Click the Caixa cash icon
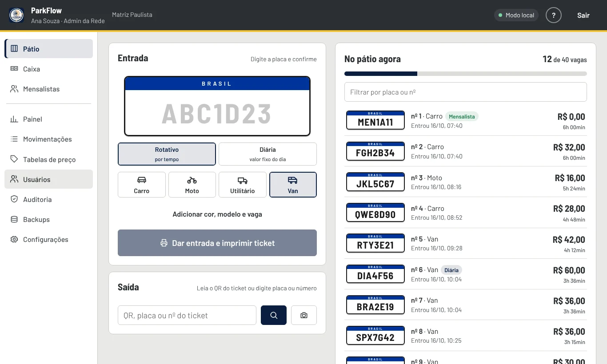 coord(14,69)
